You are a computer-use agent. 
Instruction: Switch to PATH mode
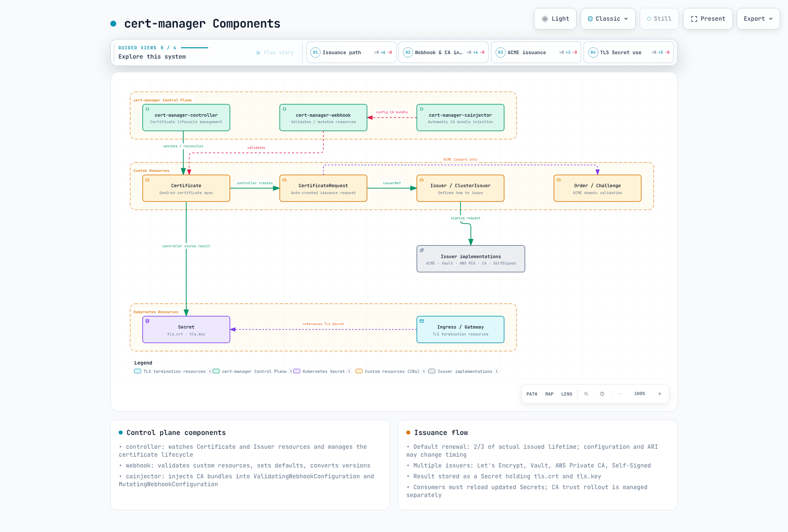[532, 394]
